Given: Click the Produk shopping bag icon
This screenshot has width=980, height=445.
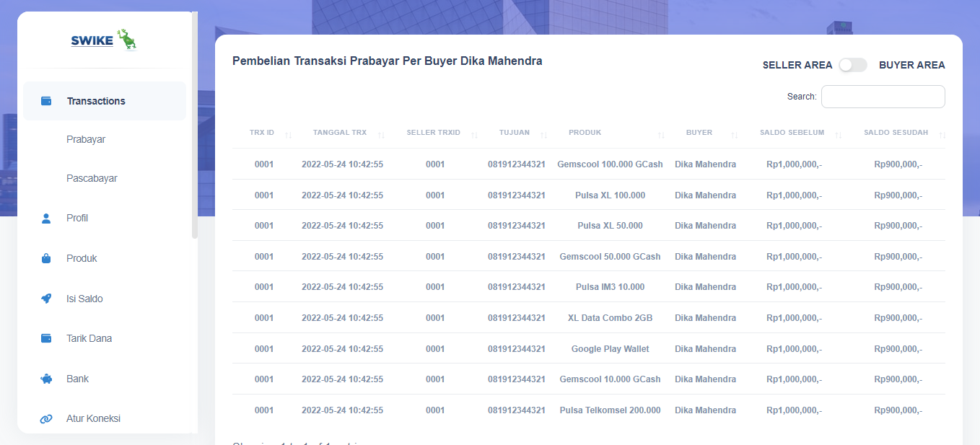Looking at the screenshot, I should (46, 258).
